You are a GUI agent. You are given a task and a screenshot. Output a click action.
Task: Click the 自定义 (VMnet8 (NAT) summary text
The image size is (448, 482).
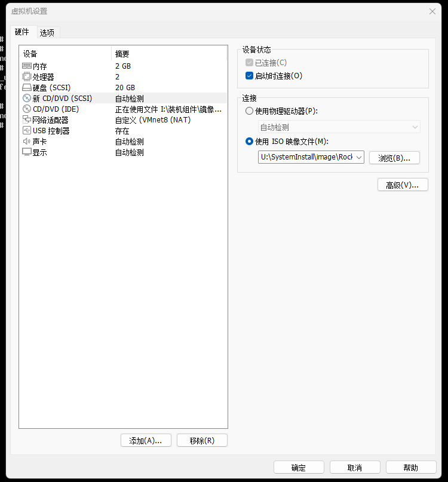pos(153,120)
